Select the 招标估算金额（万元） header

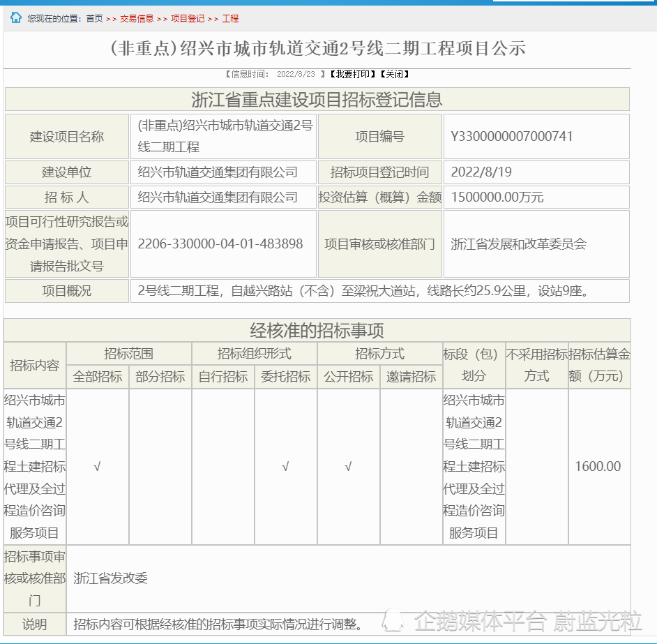coord(600,365)
